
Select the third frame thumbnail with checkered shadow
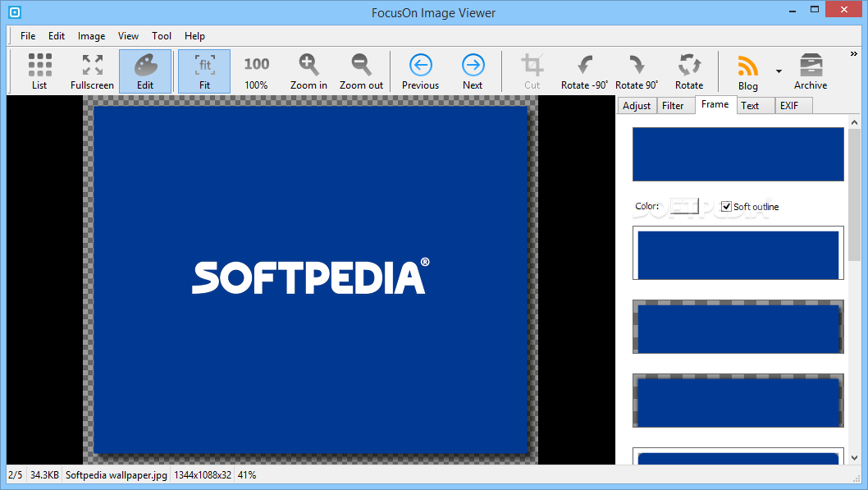(738, 327)
